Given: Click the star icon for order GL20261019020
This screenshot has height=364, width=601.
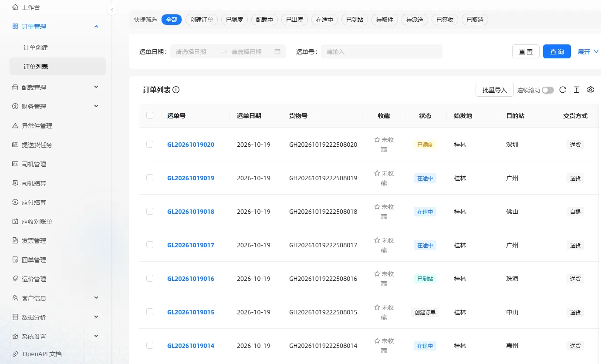Looking at the screenshot, I should (377, 140).
